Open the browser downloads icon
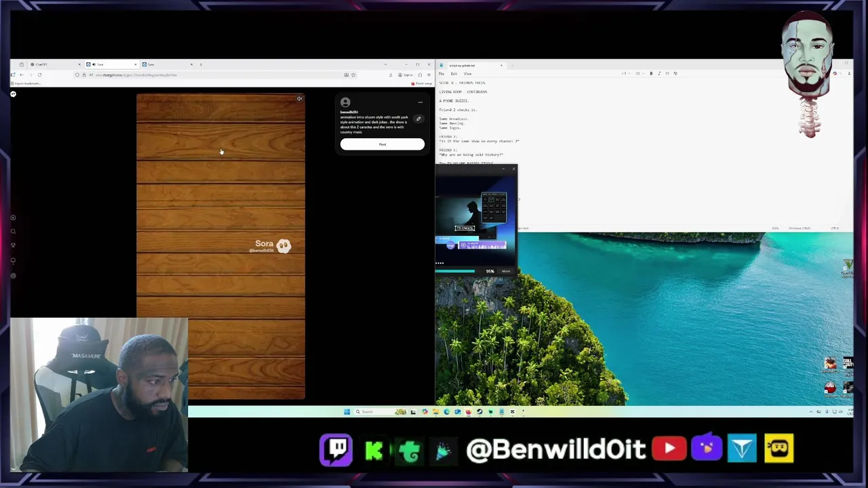 [x=391, y=75]
